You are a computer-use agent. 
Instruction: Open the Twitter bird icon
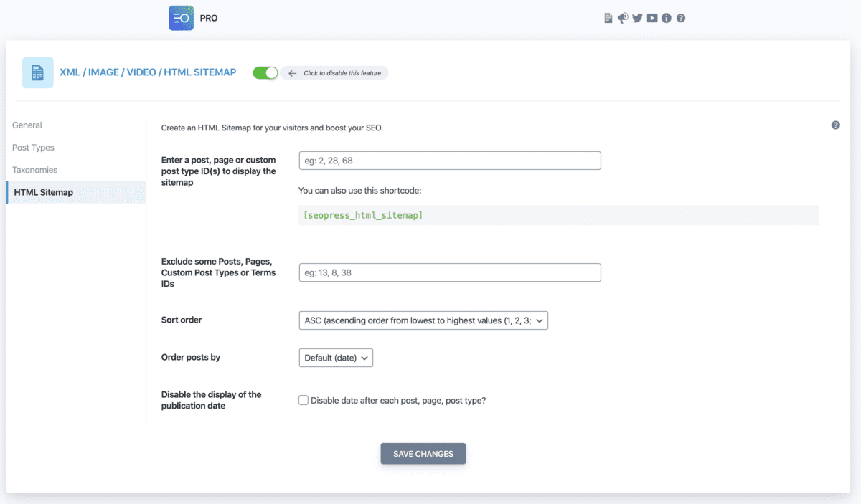637,18
